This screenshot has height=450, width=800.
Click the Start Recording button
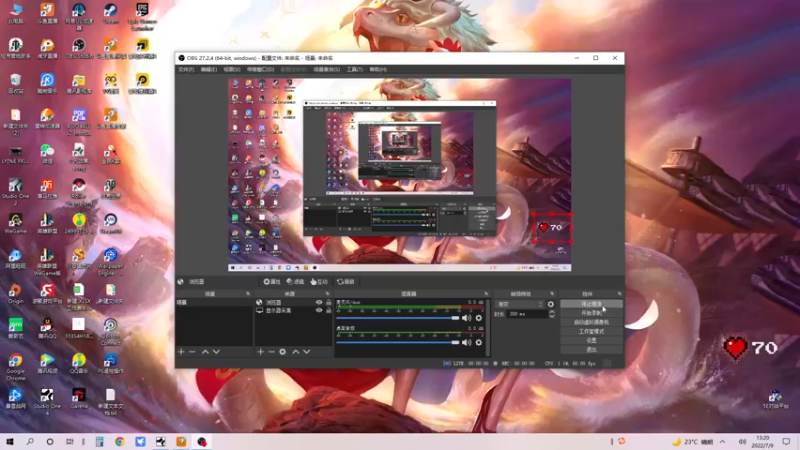591,313
